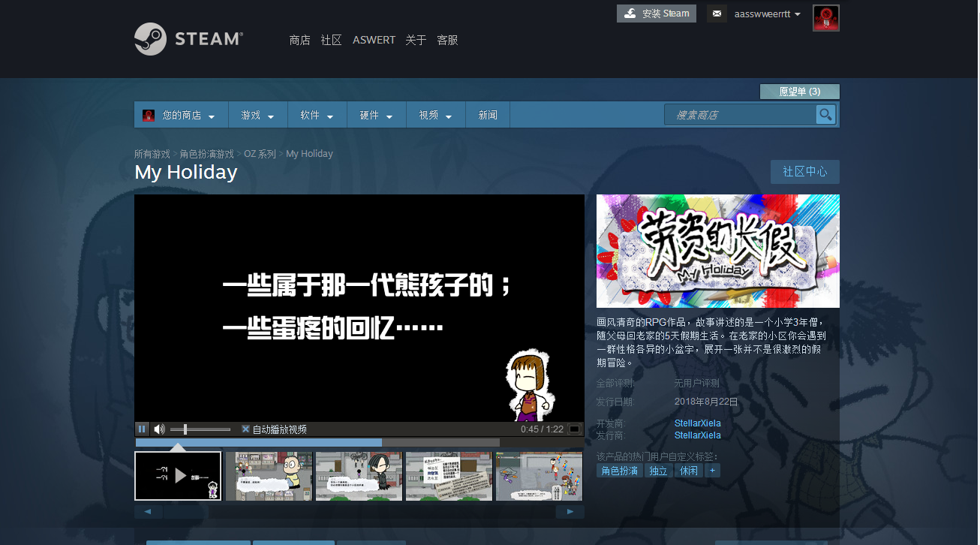The height and width of the screenshot is (545, 980).
Task: Open the 硬件 dropdown menu
Action: click(377, 115)
